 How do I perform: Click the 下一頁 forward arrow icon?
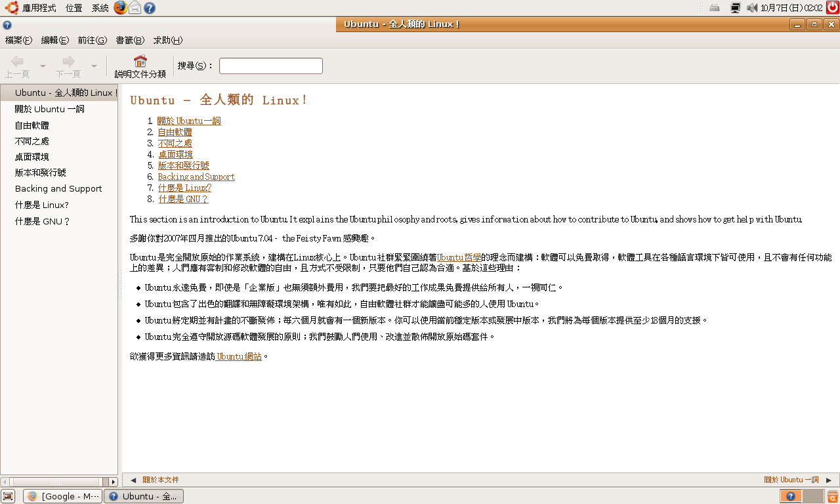[x=68, y=62]
